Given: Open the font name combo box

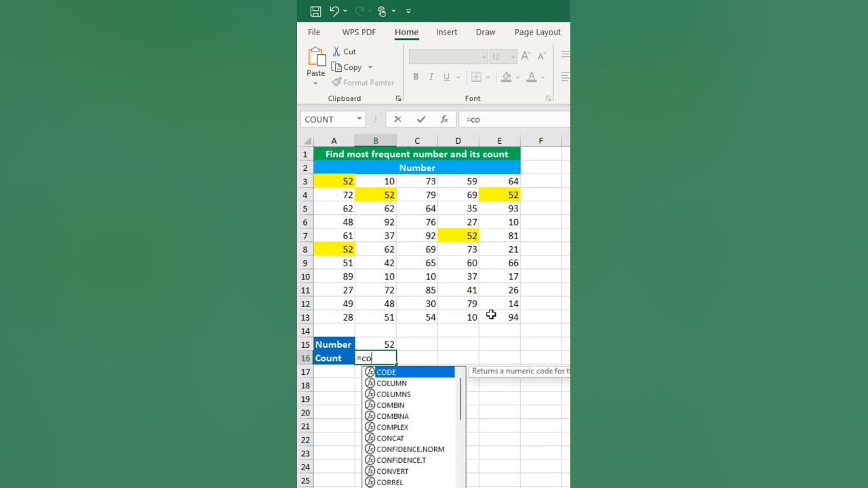Looking at the screenshot, I should [x=448, y=57].
